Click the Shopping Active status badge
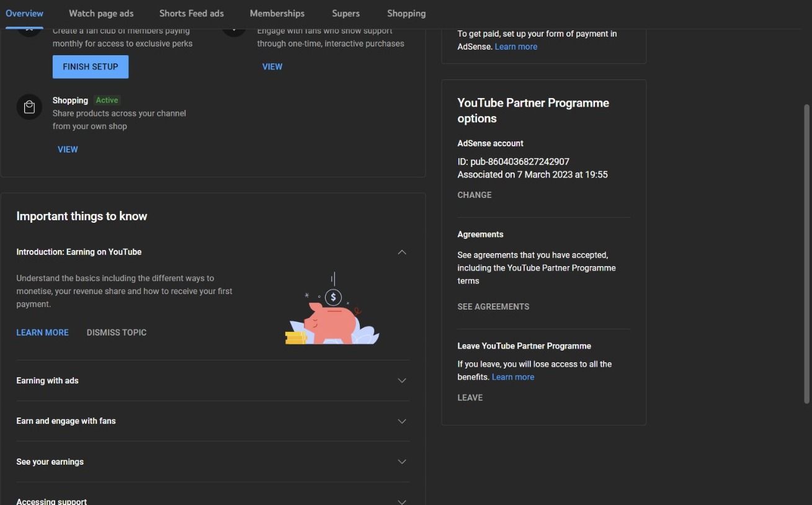Viewport: 812px width, 505px height. click(107, 100)
